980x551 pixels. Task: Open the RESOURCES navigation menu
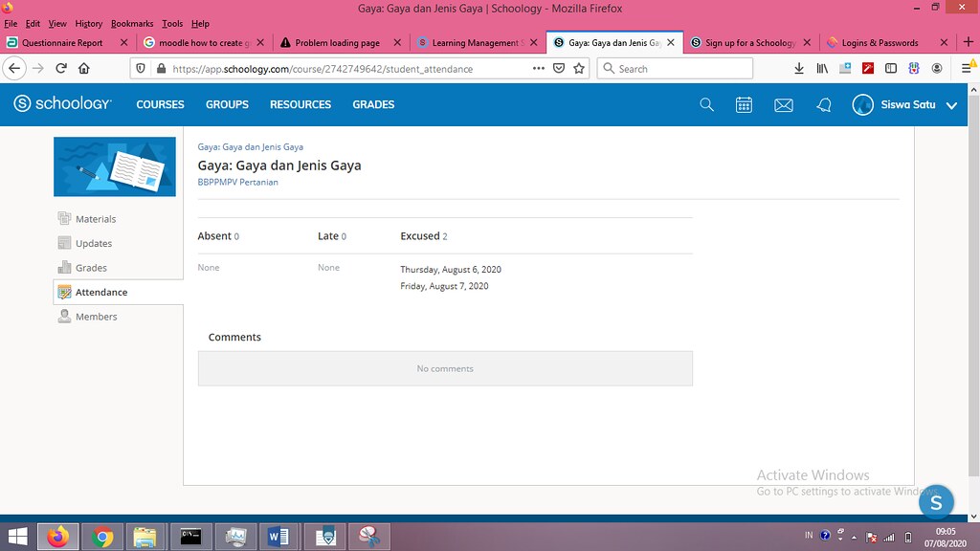[301, 105]
